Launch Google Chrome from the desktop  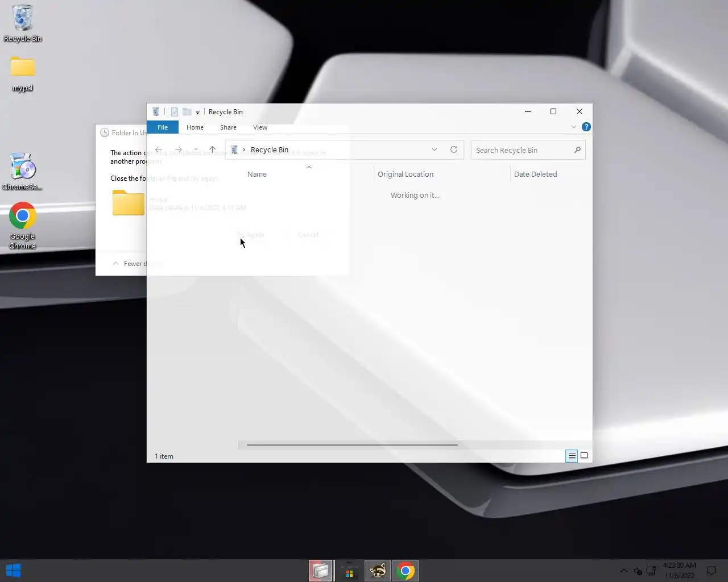23,226
